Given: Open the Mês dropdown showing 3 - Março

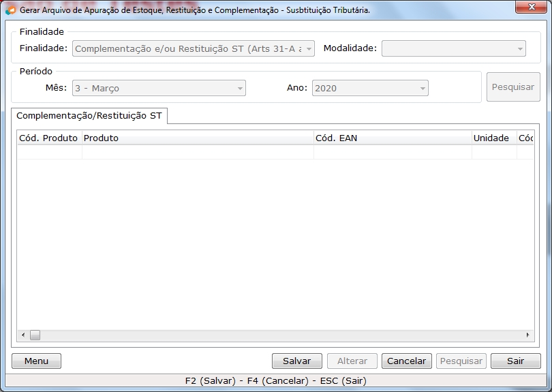Looking at the screenshot, I should coord(159,89).
